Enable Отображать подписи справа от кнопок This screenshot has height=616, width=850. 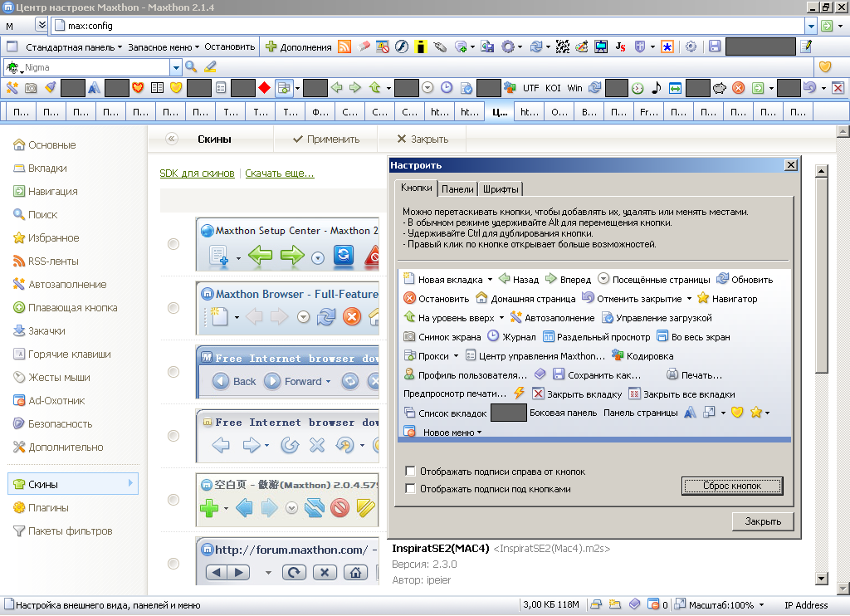coord(410,472)
